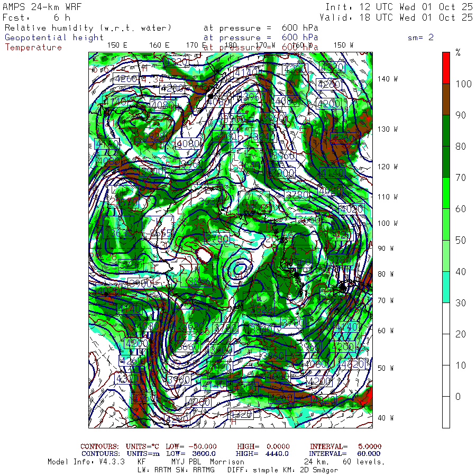Click the '150 E' longitude label at top
Screen dimensions: 476x476
coord(117,45)
